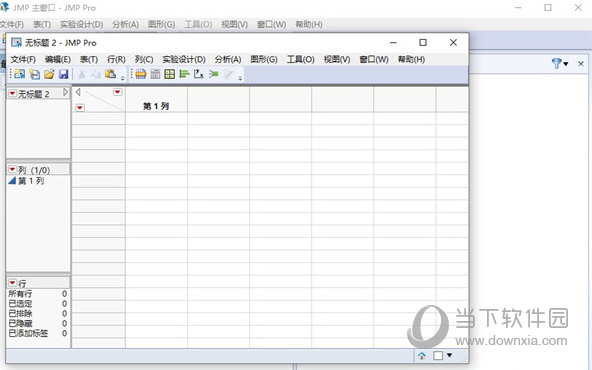Click the Copy icon in toolbar
Image resolution: width=592 pixels, height=370 pixels.
pyautogui.click(x=96, y=74)
